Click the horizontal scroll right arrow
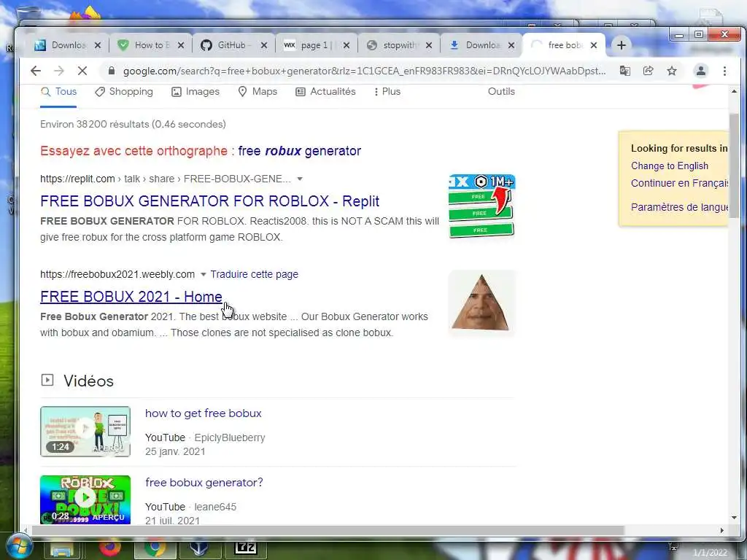The image size is (747, 560). [721, 531]
